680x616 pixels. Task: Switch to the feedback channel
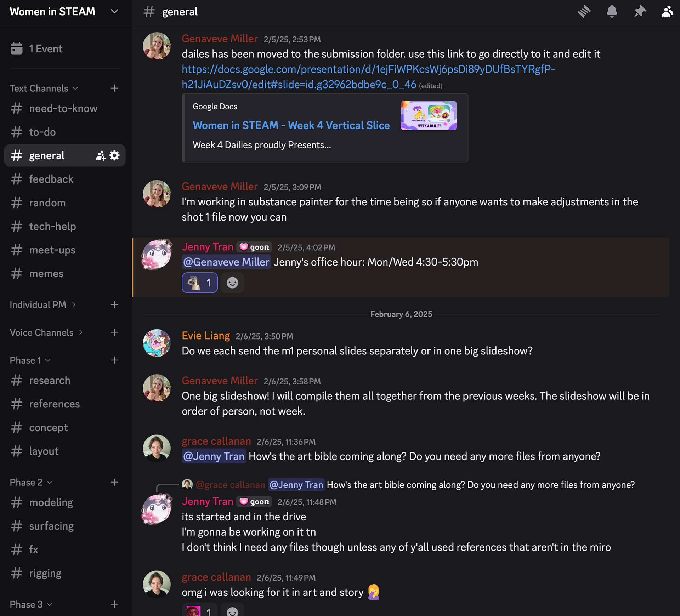coord(51,179)
